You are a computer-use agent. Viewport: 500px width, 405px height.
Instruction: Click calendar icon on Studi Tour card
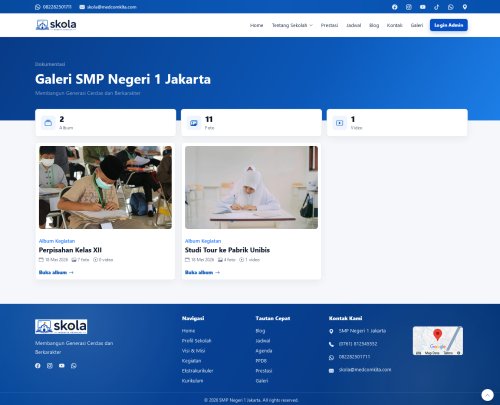coord(187,260)
